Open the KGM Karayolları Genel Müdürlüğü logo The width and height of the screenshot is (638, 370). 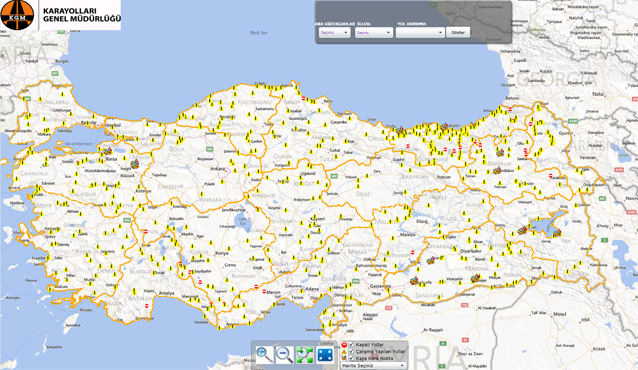[x=60, y=15]
